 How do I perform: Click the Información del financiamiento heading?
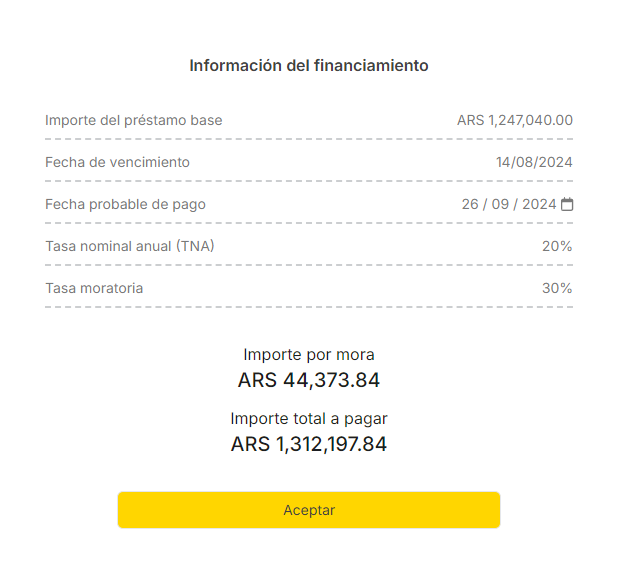pyautogui.click(x=309, y=66)
